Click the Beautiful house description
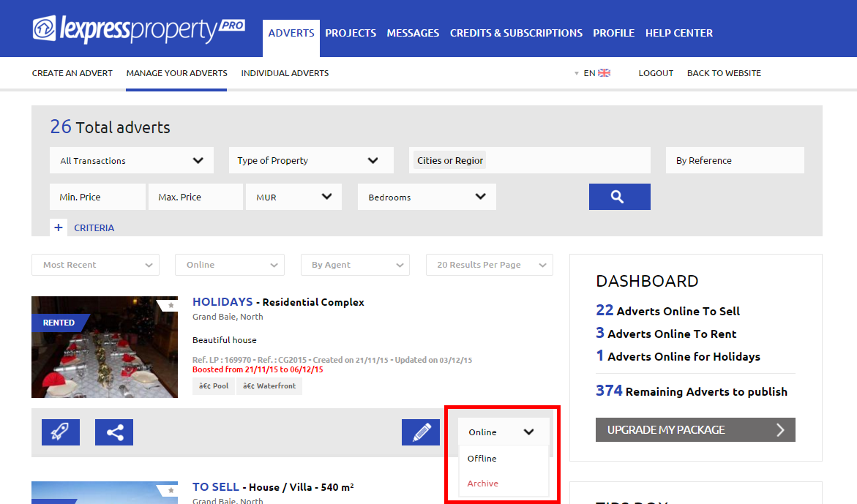The width and height of the screenshot is (857, 504). [224, 340]
